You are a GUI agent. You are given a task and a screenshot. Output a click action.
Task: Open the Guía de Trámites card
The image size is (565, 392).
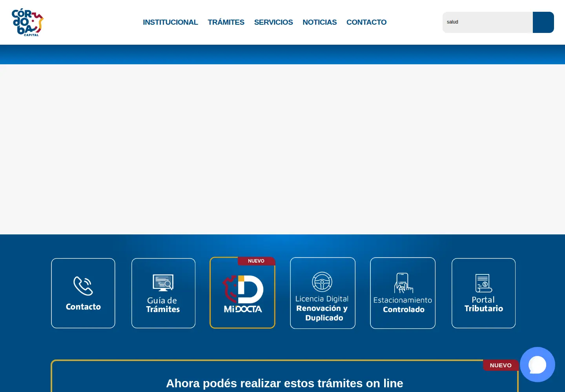(163, 293)
